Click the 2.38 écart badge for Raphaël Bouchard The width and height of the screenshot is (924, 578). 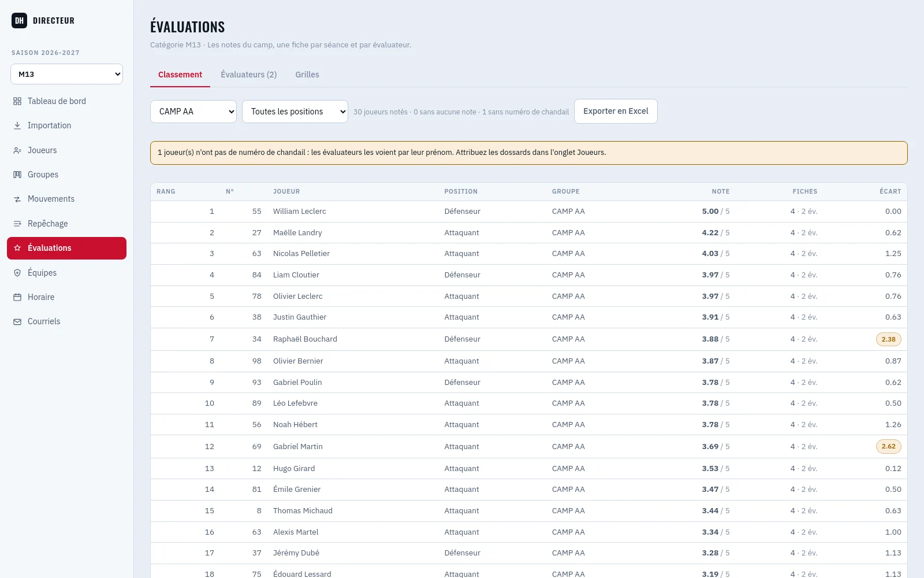(888, 339)
